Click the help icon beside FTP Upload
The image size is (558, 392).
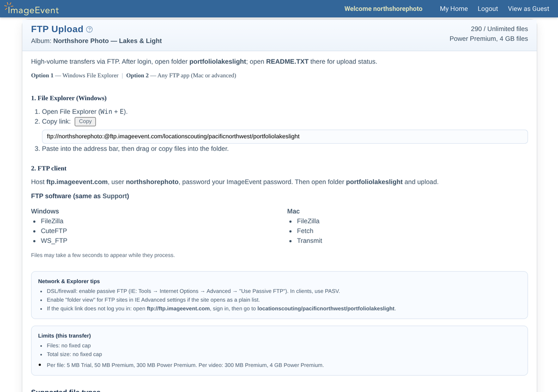tap(89, 29)
